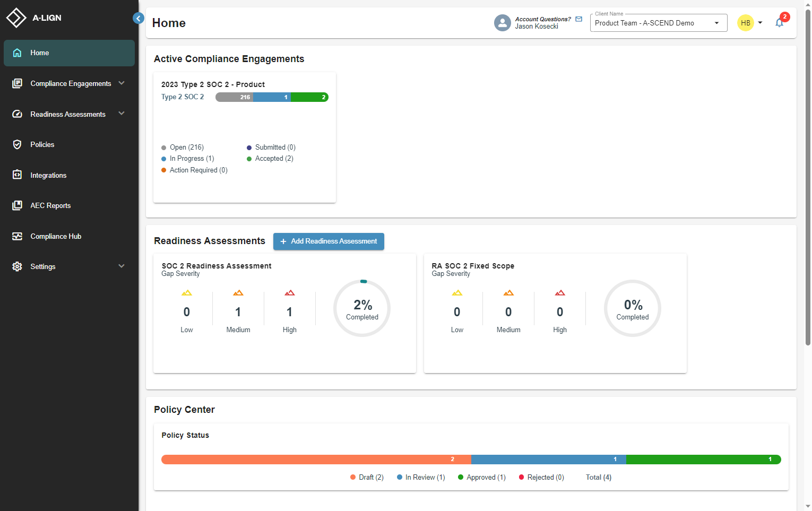
Task: Select the Policies shield icon
Action: pos(17,144)
